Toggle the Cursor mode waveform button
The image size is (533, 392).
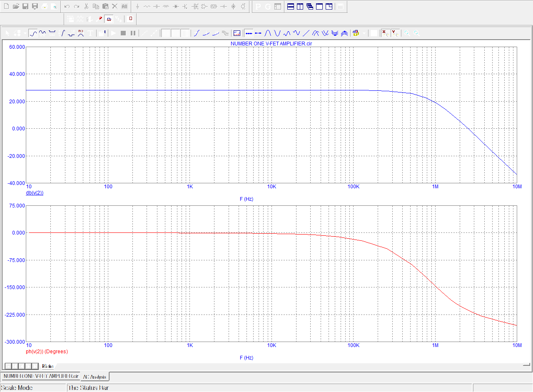tap(42, 33)
